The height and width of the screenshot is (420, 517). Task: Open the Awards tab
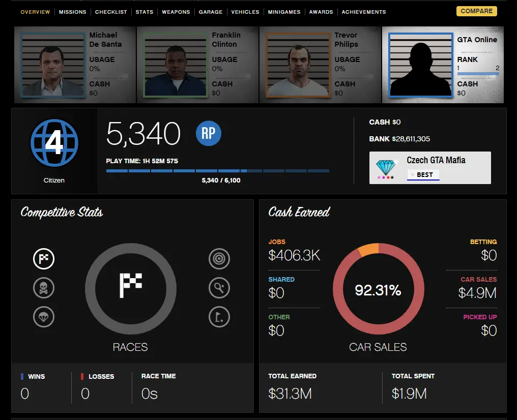click(x=321, y=12)
